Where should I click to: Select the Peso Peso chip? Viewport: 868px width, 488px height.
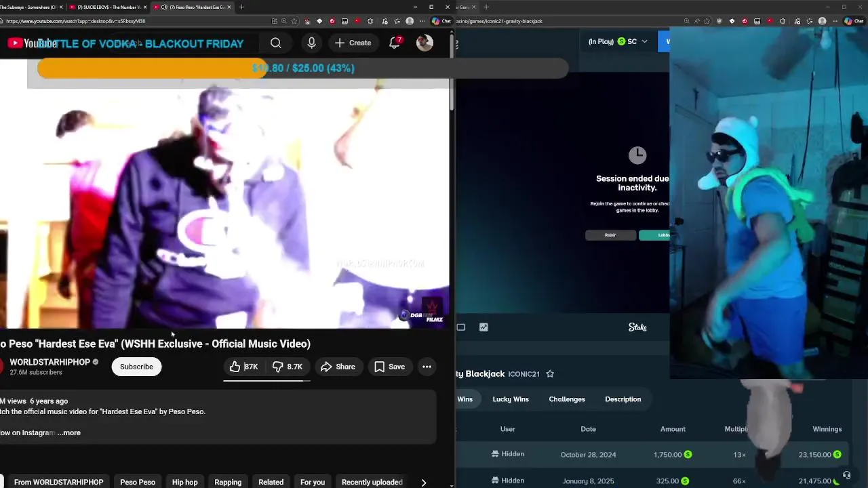click(x=138, y=482)
